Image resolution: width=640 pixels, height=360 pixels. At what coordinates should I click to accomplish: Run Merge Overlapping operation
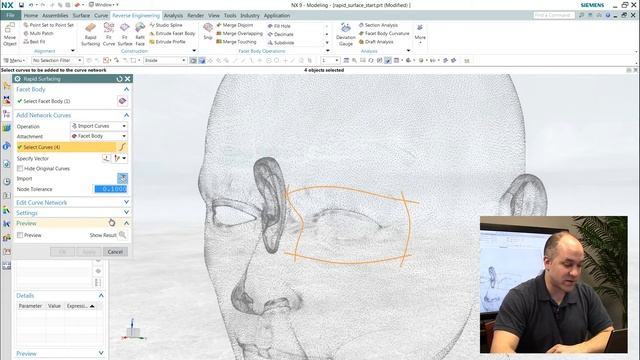coord(239,33)
